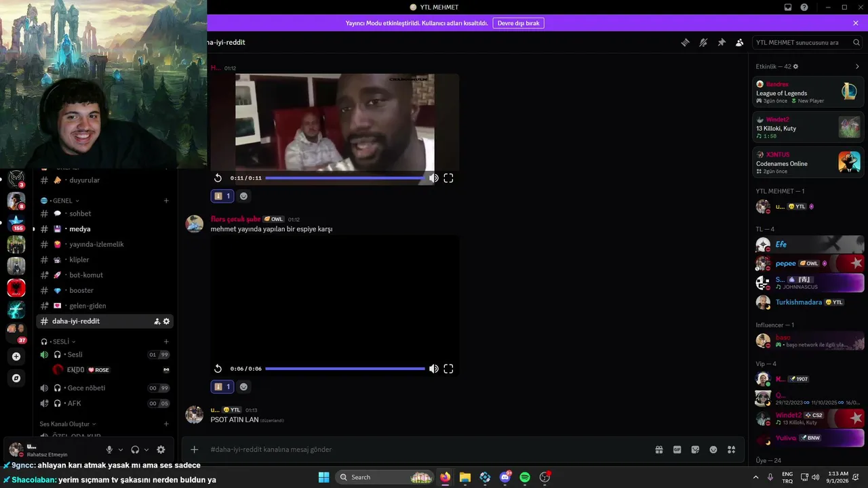The height and width of the screenshot is (488, 868).
Task: Search the YTL MEHMET server
Action: 808,42
